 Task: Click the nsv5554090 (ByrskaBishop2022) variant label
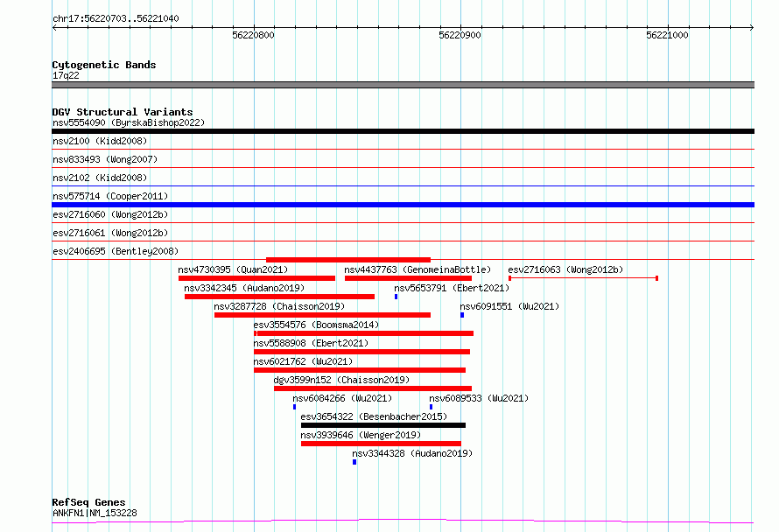point(129,122)
